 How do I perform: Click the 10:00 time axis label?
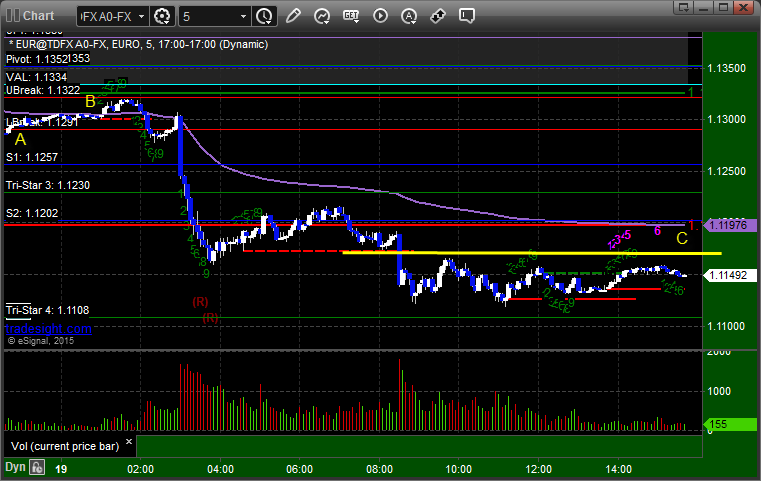coord(459,469)
